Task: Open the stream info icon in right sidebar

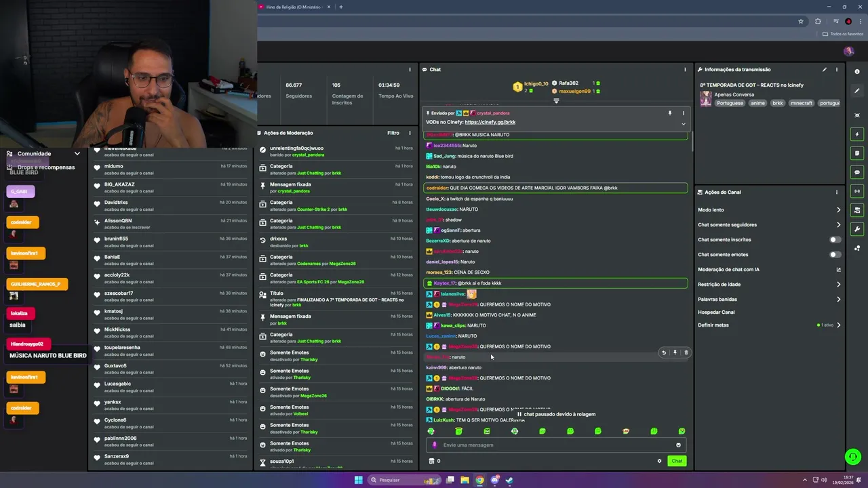Action: [x=857, y=72]
